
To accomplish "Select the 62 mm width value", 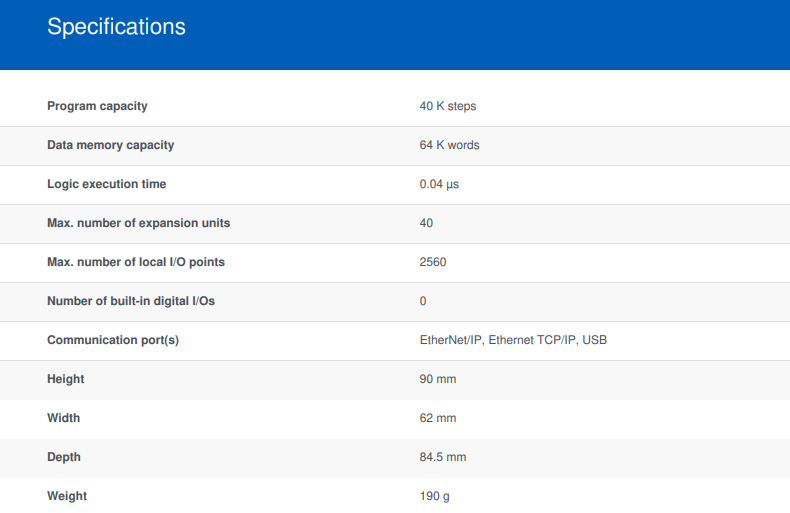I will 438,418.
